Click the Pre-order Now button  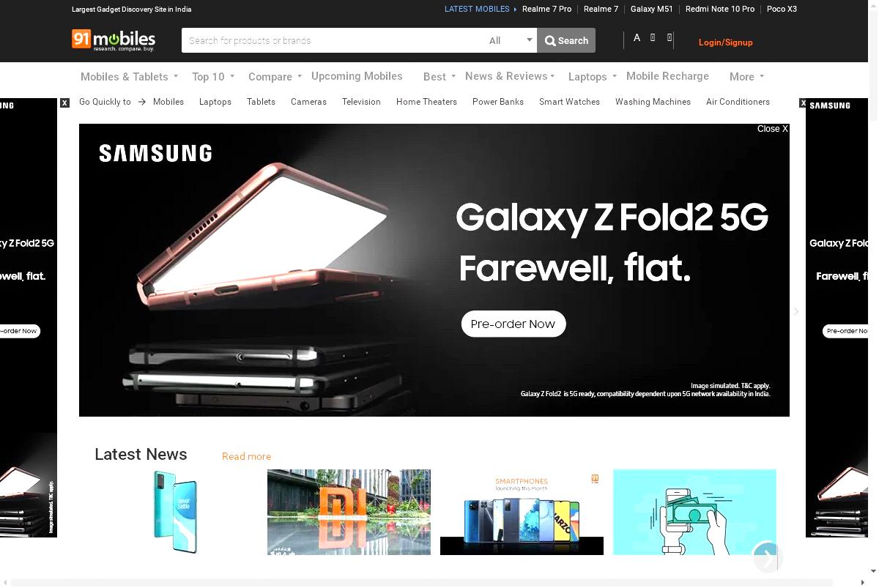[513, 324]
